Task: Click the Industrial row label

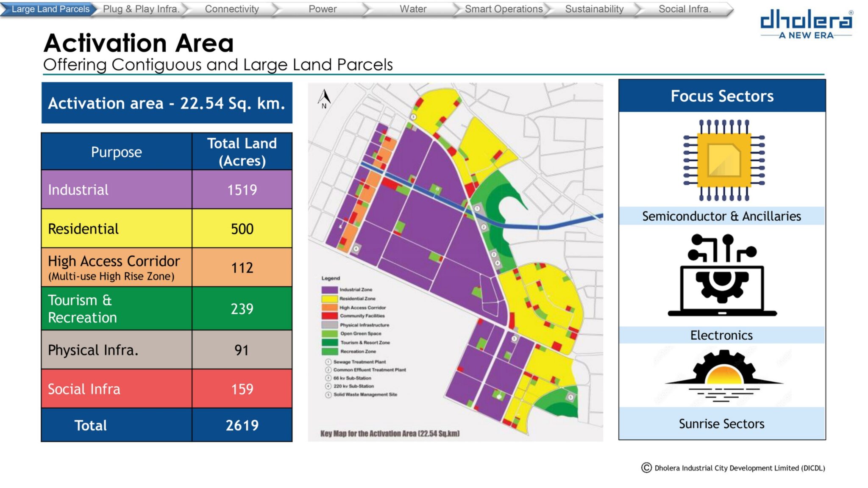Action: [78, 190]
